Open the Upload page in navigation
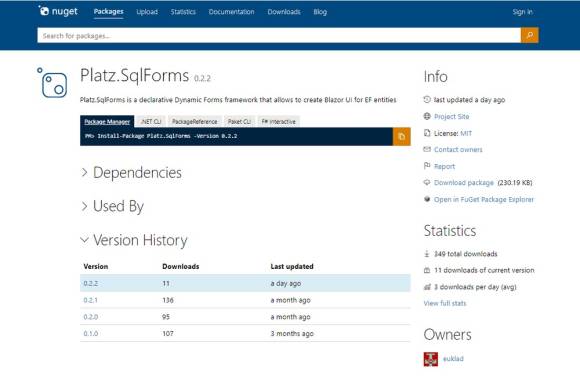 pos(147,12)
